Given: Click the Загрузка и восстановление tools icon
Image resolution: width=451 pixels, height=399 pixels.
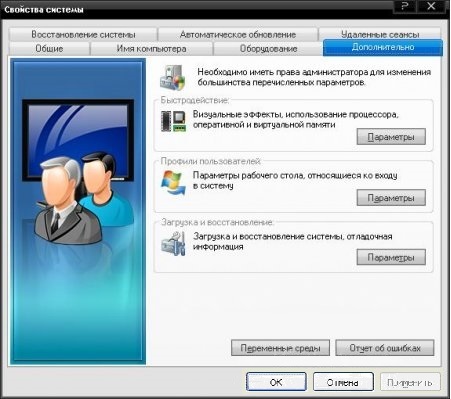Looking at the screenshot, I should [173, 244].
